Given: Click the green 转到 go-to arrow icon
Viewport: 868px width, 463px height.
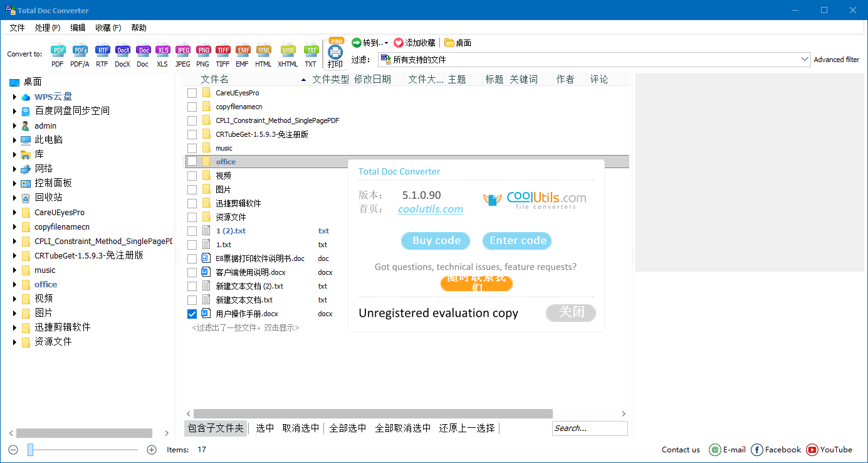Looking at the screenshot, I should pyautogui.click(x=356, y=43).
